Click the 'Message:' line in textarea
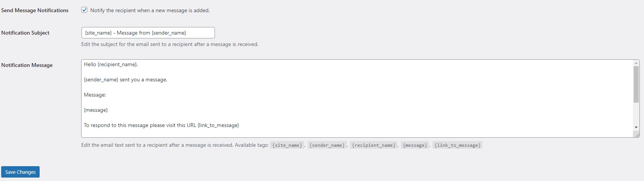 click(x=95, y=95)
